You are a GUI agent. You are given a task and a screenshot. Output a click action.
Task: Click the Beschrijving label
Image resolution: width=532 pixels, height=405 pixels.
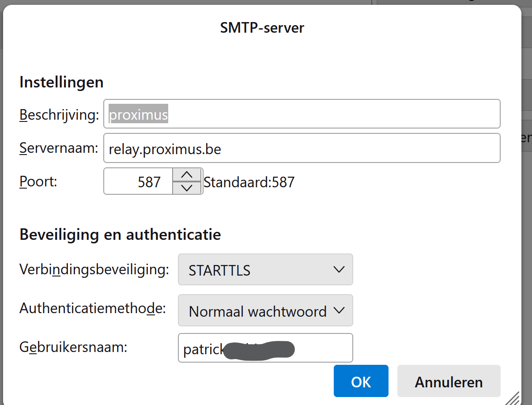59,115
